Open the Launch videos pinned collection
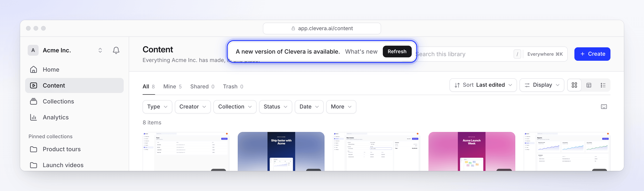 click(74, 165)
